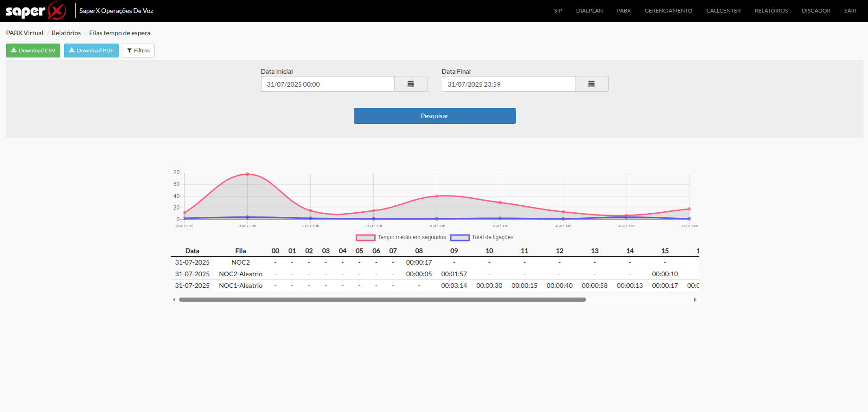Click the 00:00:58 value cell
Image resolution: width=868 pixels, height=412 pixels.
[x=594, y=285]
